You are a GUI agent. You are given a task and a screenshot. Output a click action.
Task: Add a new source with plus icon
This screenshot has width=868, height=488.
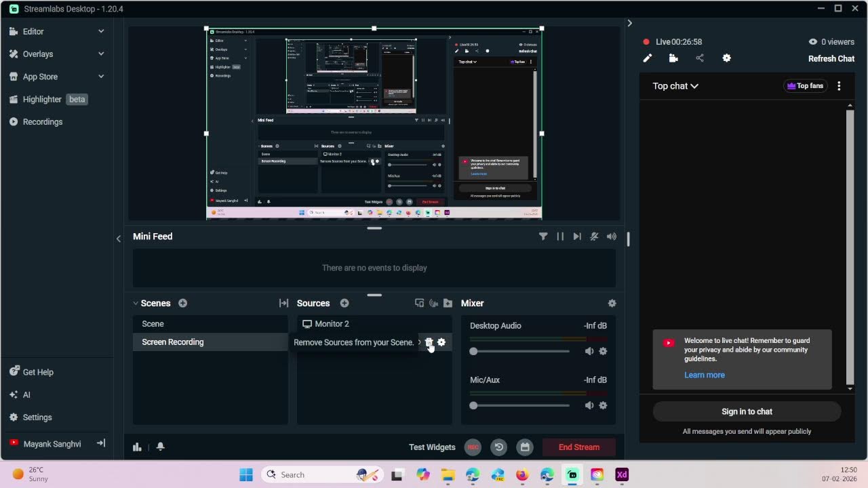(344, 303)
